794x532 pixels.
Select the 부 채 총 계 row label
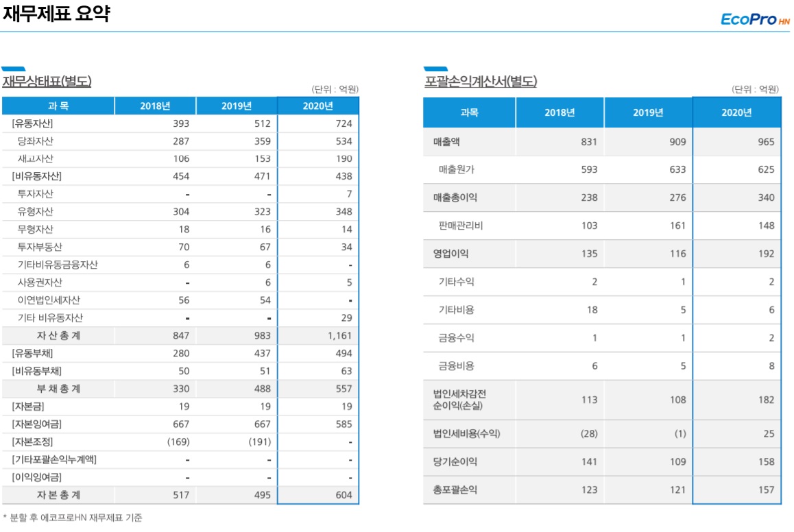pos(58,389)
